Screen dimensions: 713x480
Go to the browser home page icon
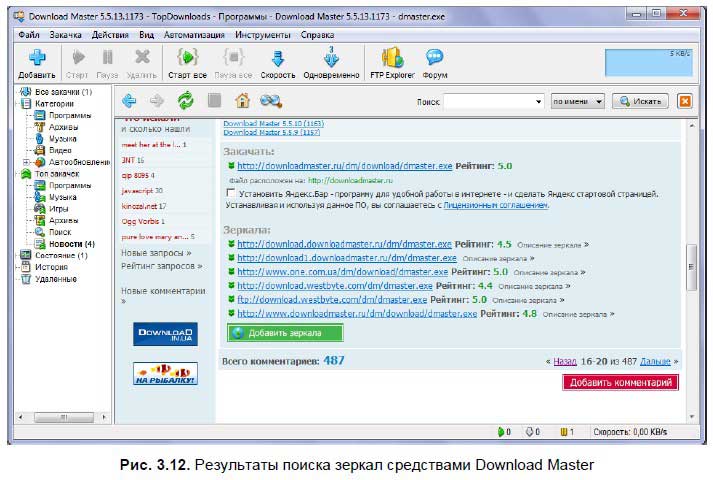click(241, 100)
